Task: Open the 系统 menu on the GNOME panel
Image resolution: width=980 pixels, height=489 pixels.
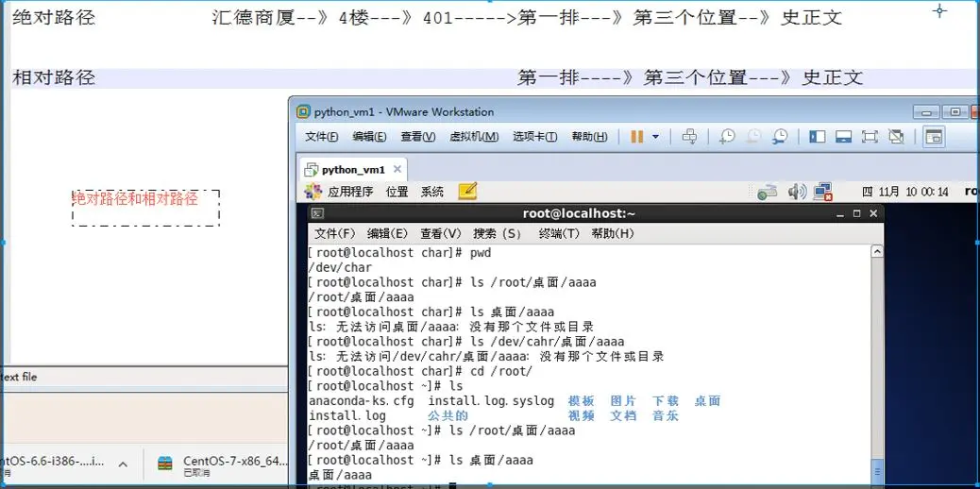Action: [431, 192]
